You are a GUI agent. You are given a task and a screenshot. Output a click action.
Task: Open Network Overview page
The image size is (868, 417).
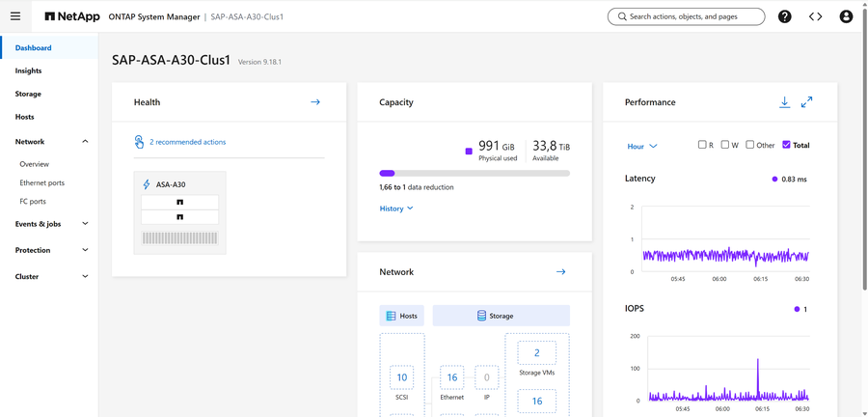click(35, 164)
